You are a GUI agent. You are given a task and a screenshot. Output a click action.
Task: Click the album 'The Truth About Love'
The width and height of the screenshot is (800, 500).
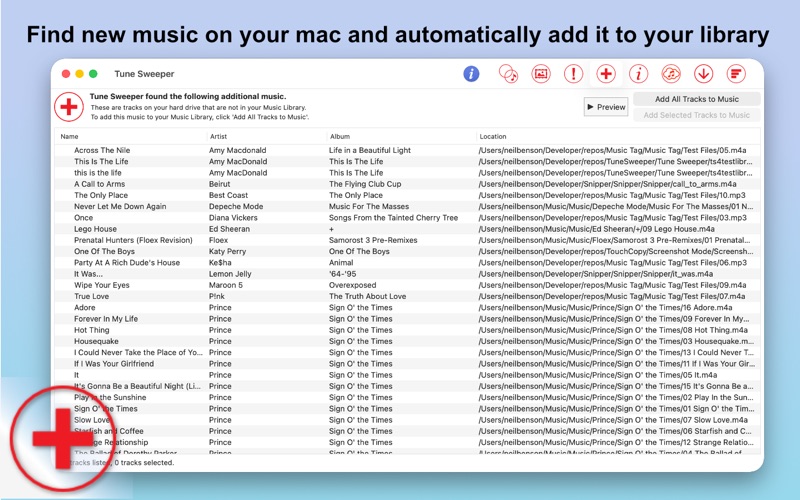pyautogui.click(x=367, y=296)
